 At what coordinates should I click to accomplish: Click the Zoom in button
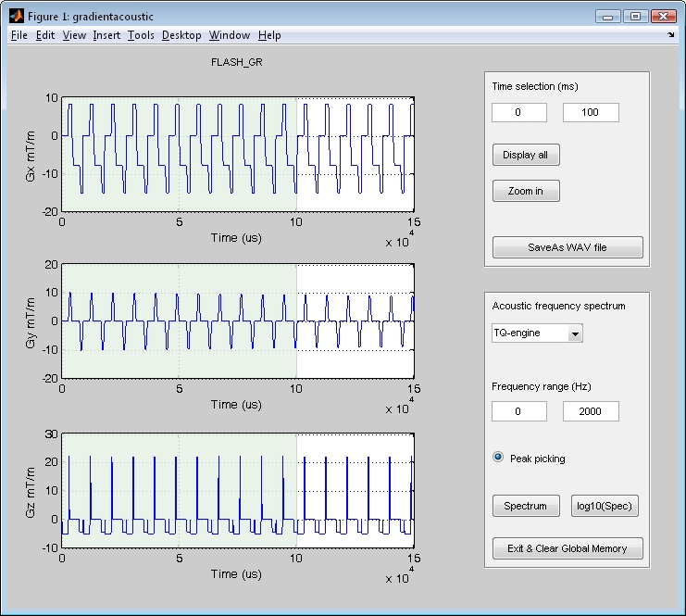coord(526,191)
